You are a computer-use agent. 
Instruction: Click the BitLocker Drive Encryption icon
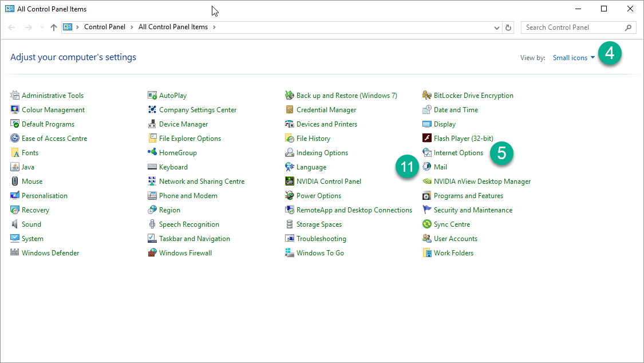[x=426, y=95]
